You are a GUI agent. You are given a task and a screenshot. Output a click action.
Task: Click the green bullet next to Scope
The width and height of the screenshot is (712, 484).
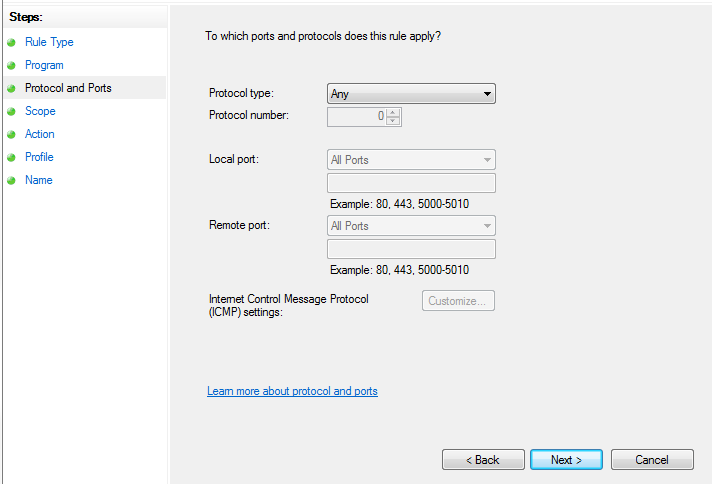pos(12,112)
